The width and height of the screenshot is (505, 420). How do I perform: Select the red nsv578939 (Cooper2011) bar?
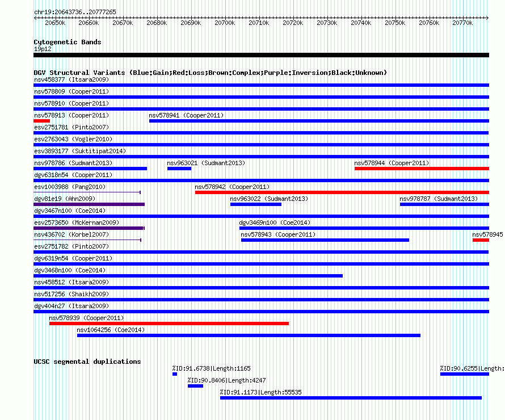[169, 324]
